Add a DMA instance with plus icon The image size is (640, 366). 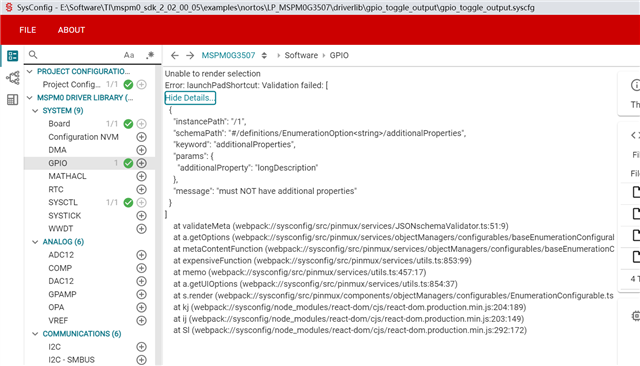coord(141,150)
